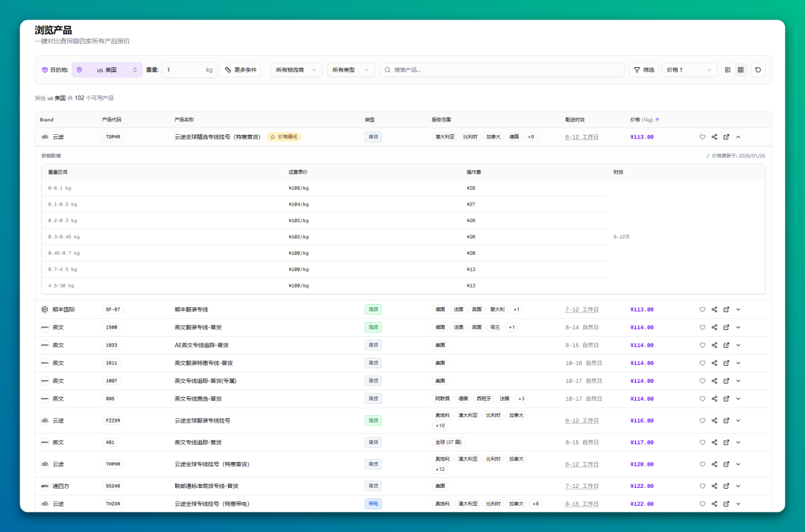Viewport: 805px width, 532px height.
Task: Open product 1823 external link icon
Action: [726, 345]
